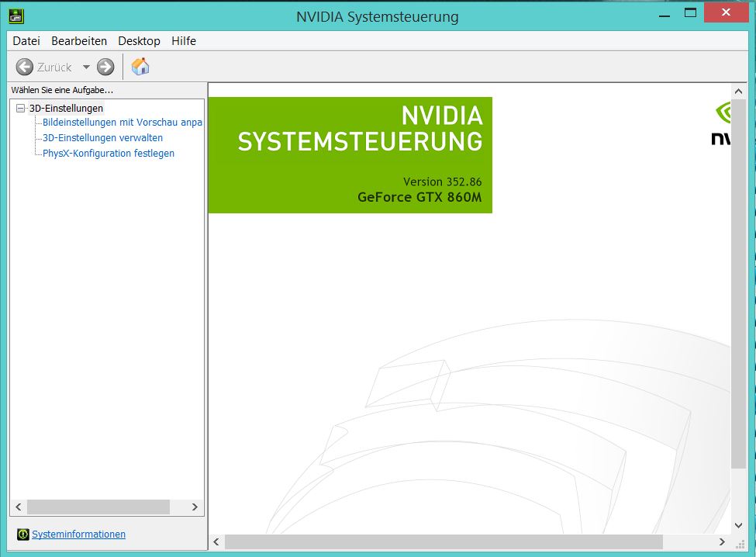Click the GeForce GTX 860M text
Screen dimensions: 756x557
pos(419,197)
